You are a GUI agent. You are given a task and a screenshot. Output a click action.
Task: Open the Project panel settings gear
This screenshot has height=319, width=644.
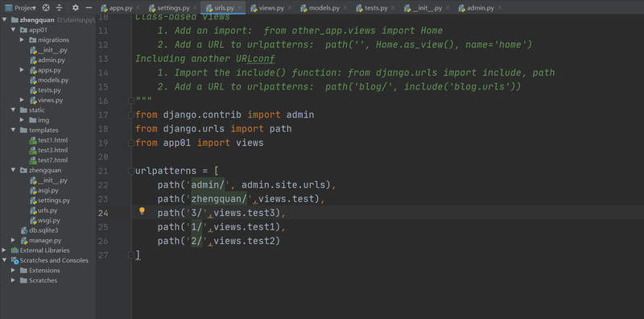[x=75, y=7]
